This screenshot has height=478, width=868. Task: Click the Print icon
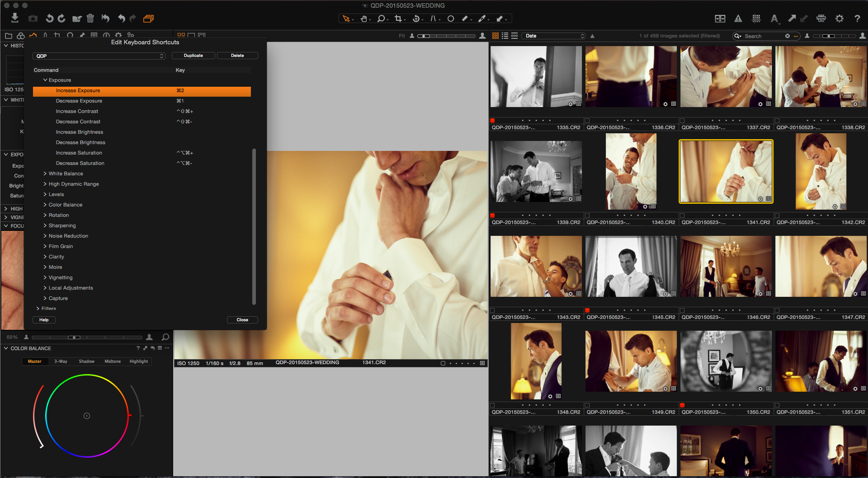point(821,19)
